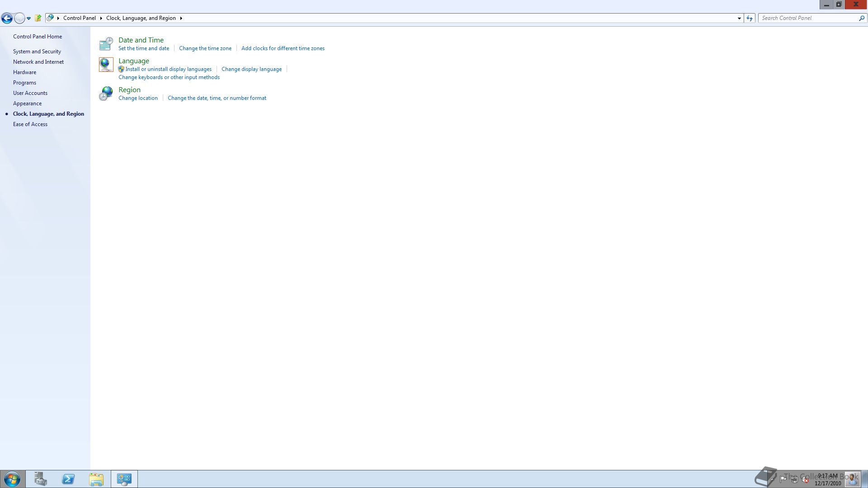Open System and Security category
This screenshot has width=868, height=488.
(x=37, y=52)
